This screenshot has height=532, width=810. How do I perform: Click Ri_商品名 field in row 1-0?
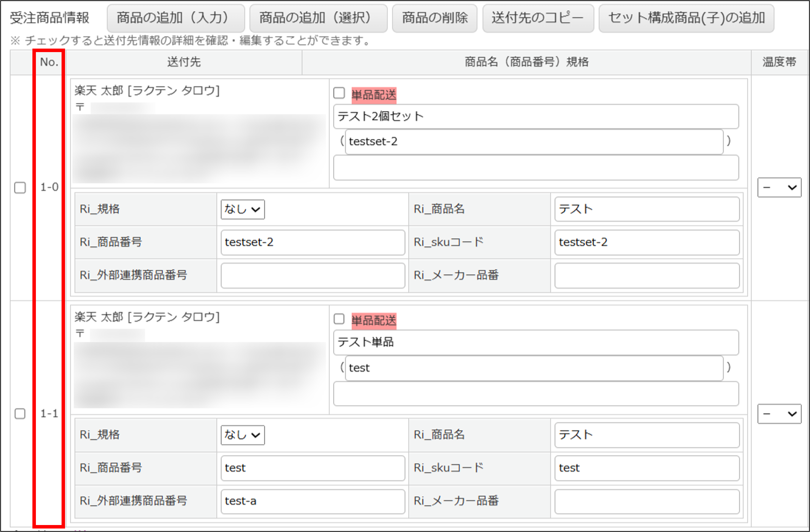point(647,209)
